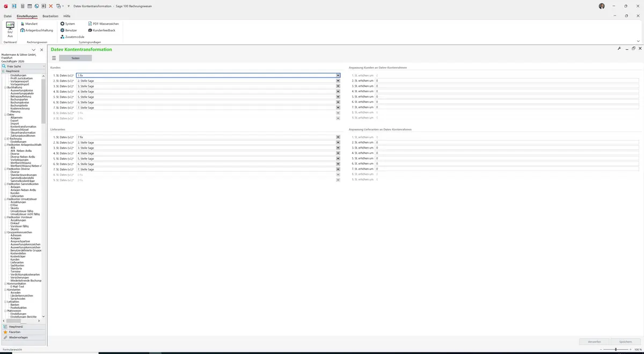Open the Hilfe menu tab
This screenshot has width=644, height=354.
pos(67,16)
